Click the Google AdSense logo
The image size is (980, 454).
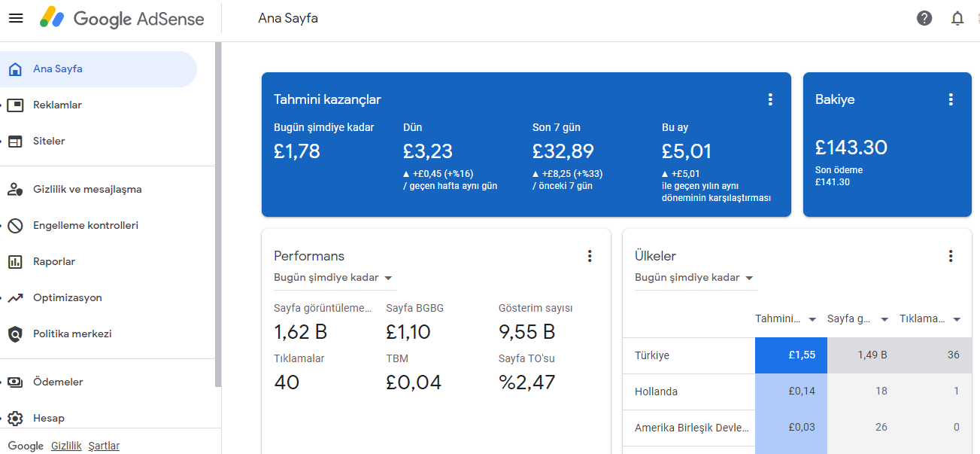(x=122, y=18)
